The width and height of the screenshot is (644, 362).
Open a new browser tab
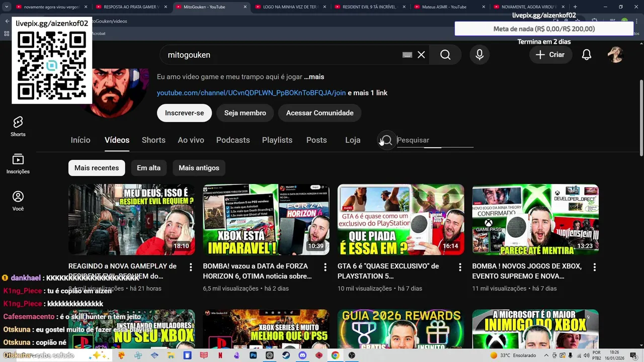point(575,7)
